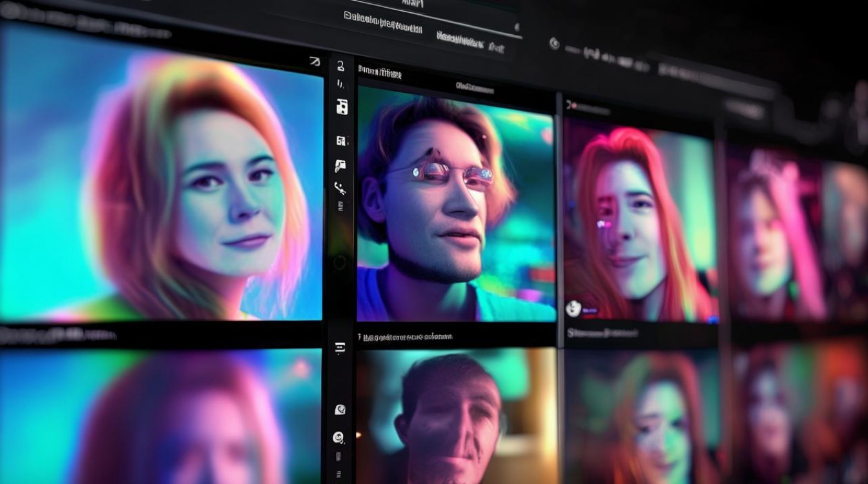Click the expand arrow icon above the orange-haired woman
868x484 pixels.
[315, 62]
